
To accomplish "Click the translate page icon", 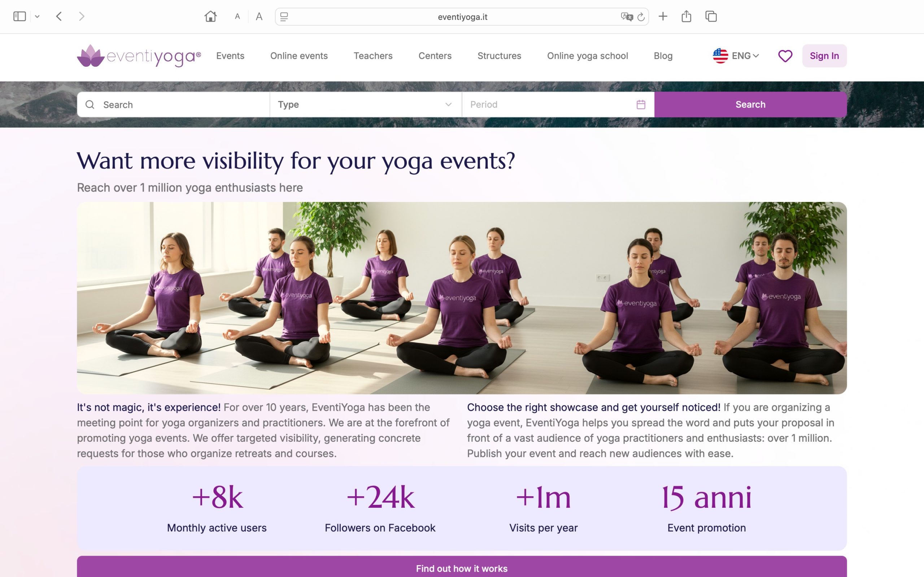I will click(627, 17).
